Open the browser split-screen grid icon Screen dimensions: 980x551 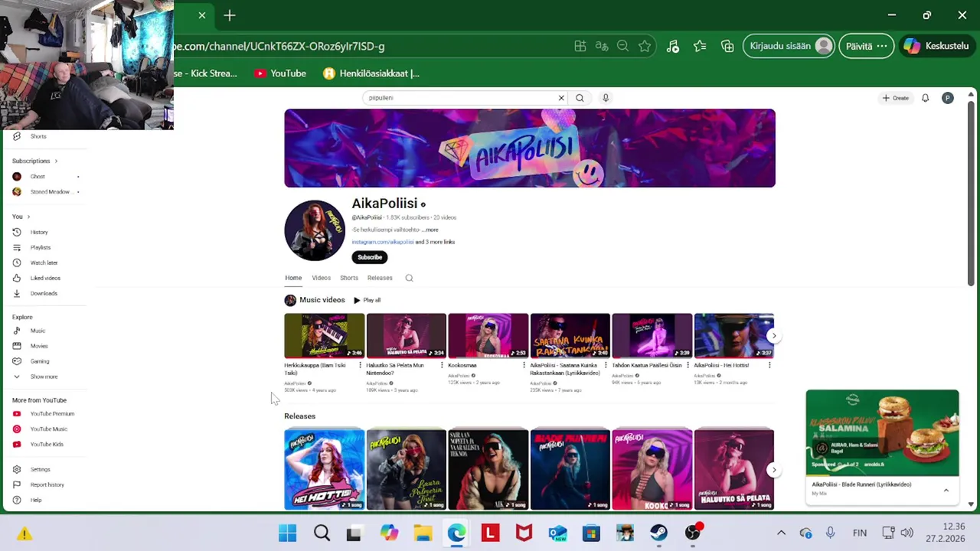[x=580, y=46]
